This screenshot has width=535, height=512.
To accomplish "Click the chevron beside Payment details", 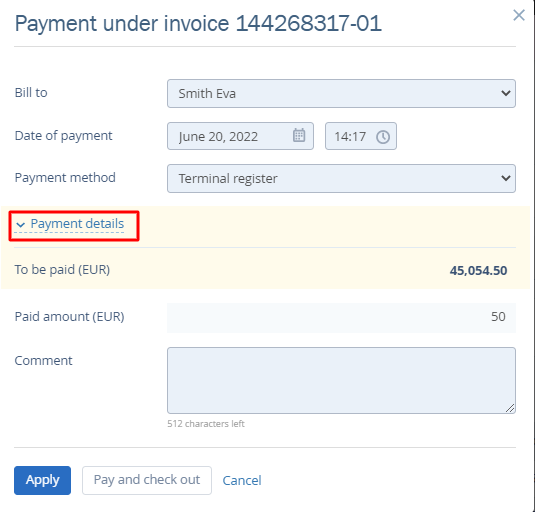I will pos(20,225).
